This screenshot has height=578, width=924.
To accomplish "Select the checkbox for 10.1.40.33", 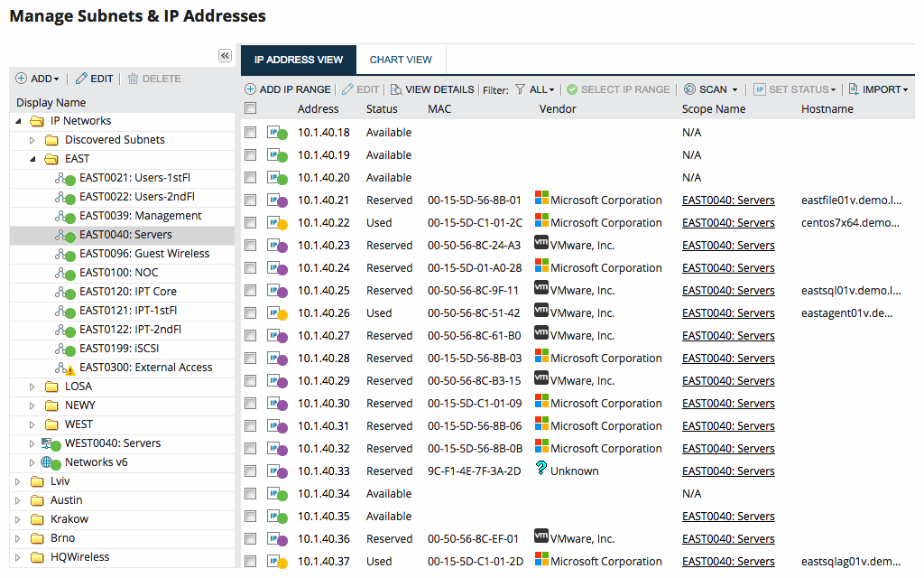I will coord(251,471).
